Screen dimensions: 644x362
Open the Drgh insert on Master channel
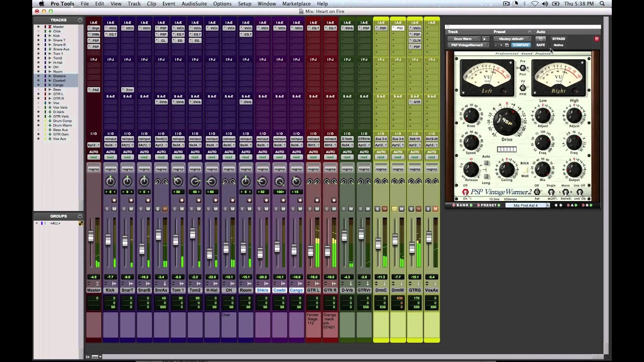94,29
